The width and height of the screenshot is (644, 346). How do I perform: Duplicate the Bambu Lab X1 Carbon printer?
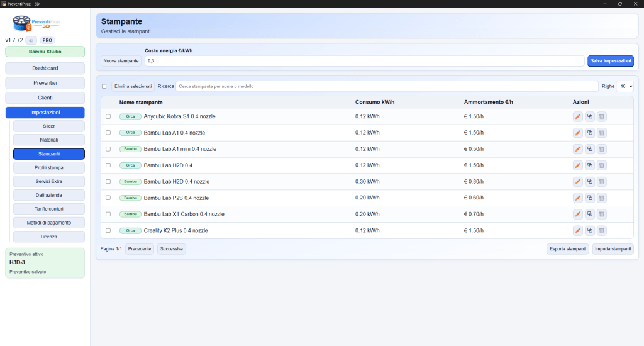589,215
